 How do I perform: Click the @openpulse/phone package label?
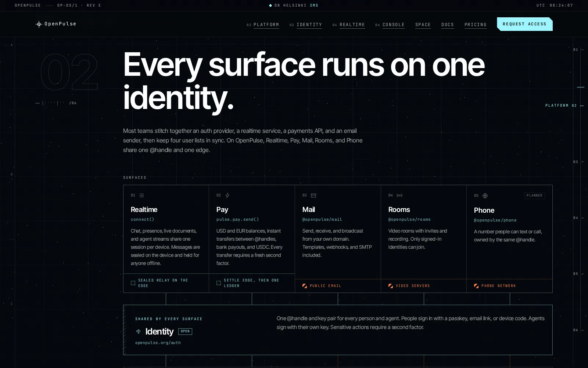pos(495,220)
